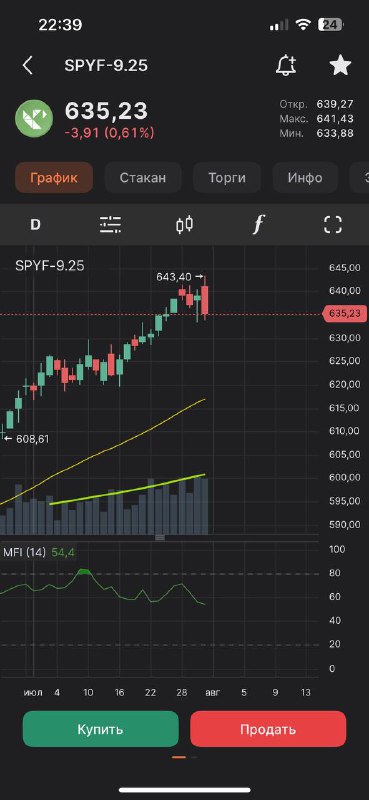Open the Торги tab
The image size is (369, 800).
(x=227, y=178)
